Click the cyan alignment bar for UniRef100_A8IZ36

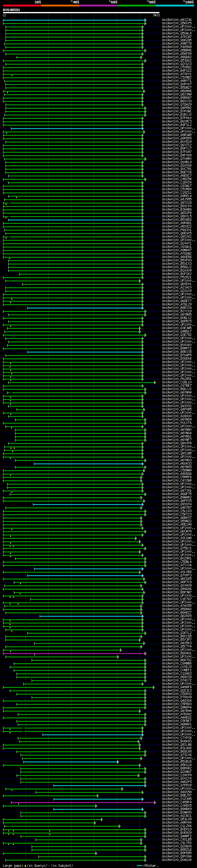click(x=74, y=20)
